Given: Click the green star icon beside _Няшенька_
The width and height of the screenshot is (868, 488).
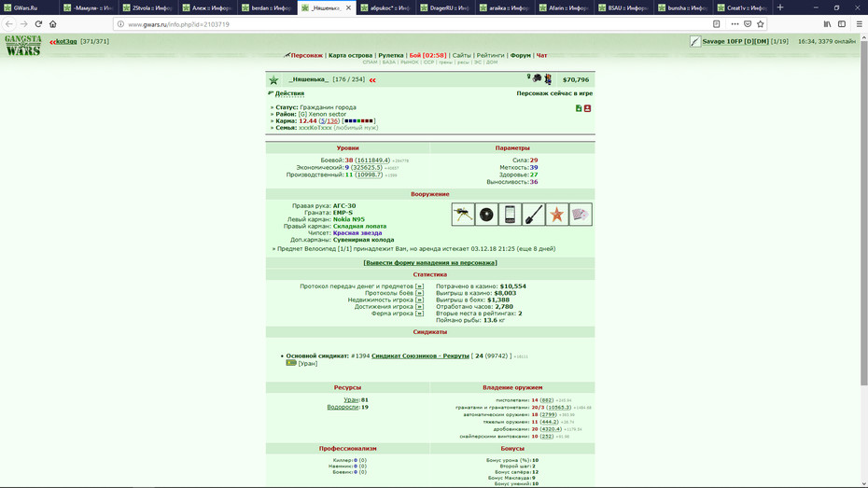Looking at the screenshot, I should click(274, 80).
